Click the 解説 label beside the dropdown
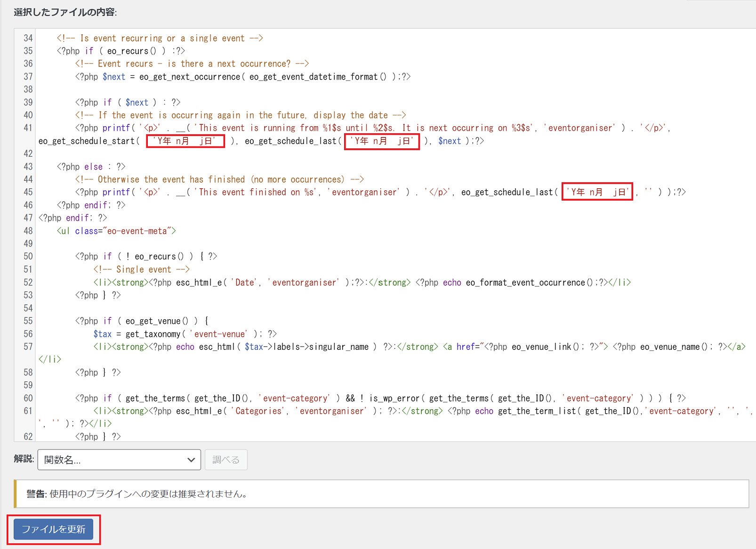 point(24,459)
